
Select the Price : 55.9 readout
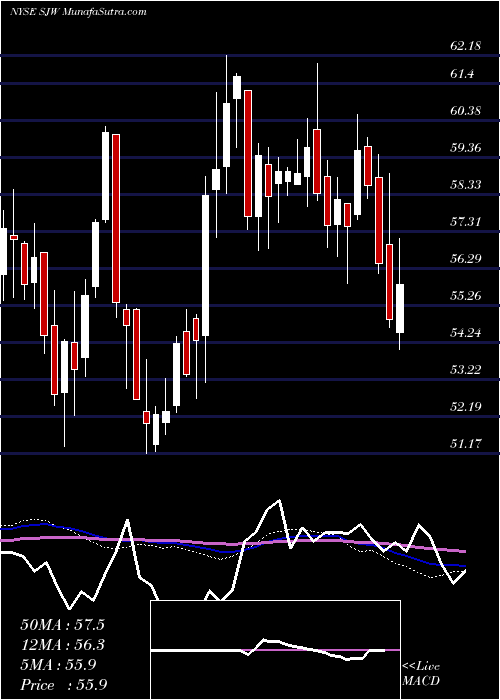pos(63,685)
